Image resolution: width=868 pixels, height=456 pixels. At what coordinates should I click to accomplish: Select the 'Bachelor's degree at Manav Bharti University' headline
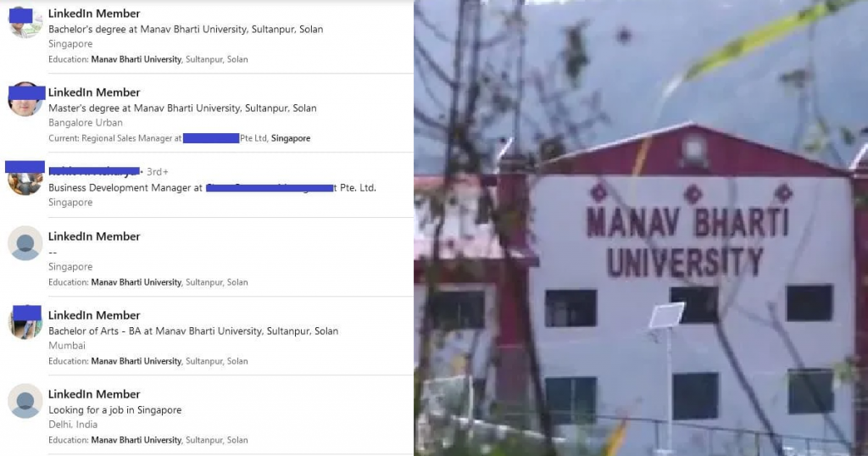[x=186, y=30]
